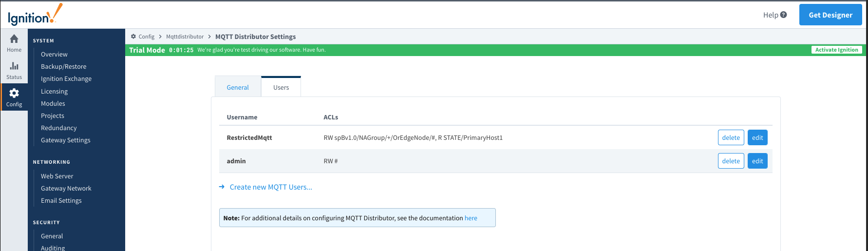Open Modules page
The width and height of the screenshot is (868, 251).
pos(53,103)
